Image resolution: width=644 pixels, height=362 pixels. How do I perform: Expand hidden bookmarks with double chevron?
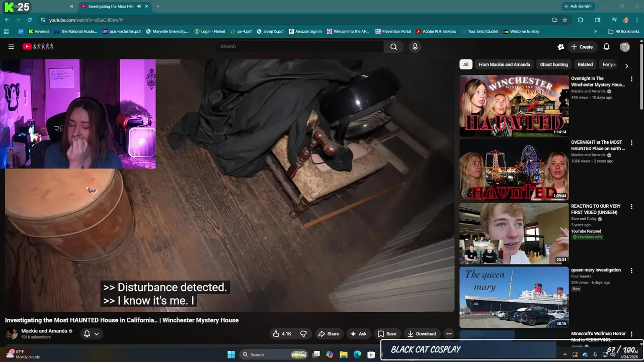click(596, 31)
